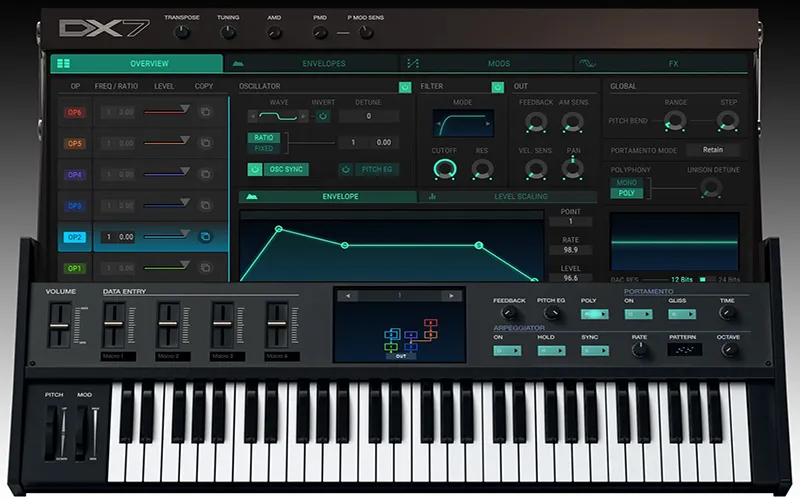
Task: Click the filter Res knob
Action: (482, 169)
